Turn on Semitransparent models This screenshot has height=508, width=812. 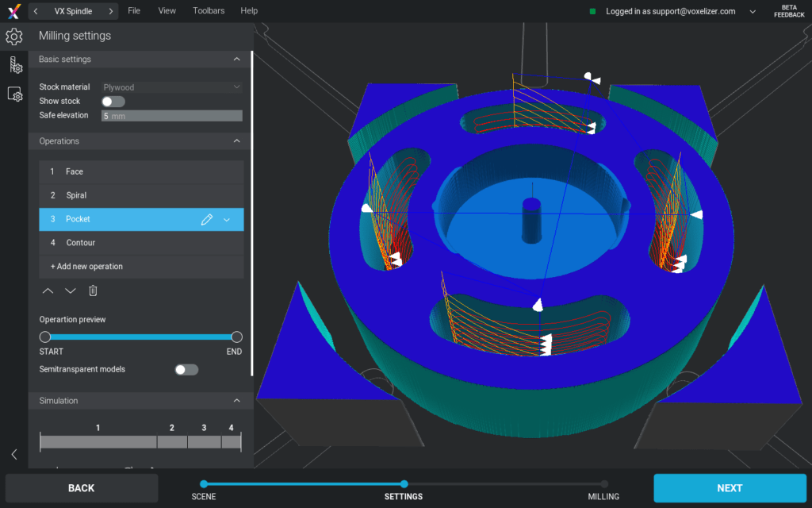click(x=186, y=369)
